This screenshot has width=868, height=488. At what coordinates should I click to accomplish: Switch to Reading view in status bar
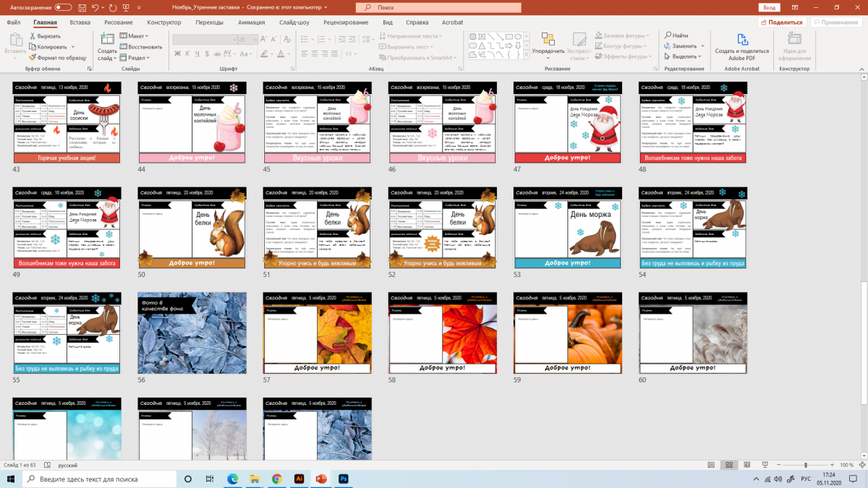click(x=745, y=465)
